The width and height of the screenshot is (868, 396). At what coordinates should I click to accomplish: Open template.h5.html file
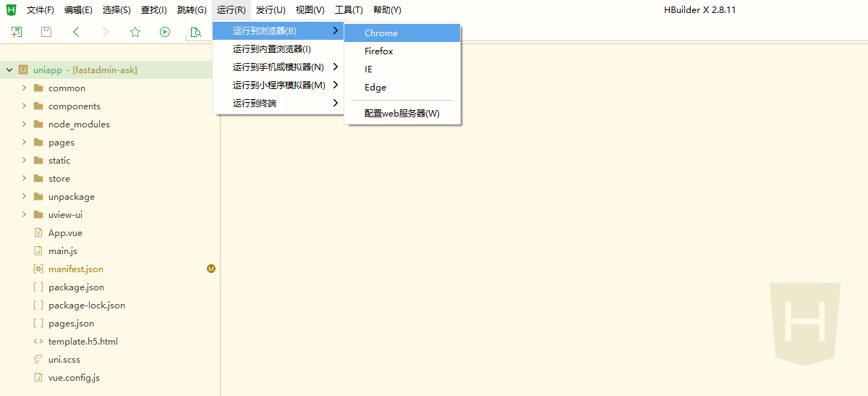(83, 342)
